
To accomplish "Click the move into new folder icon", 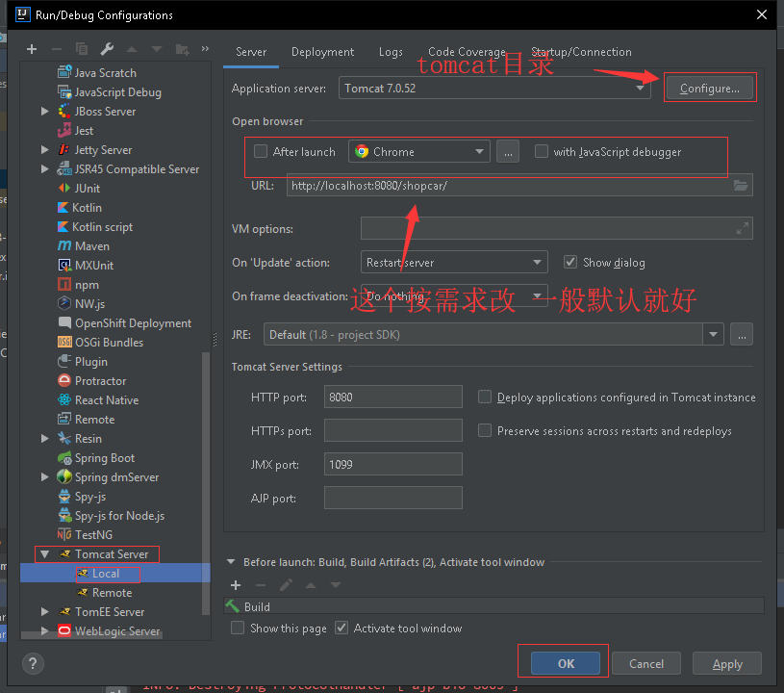I will tap(183, 49).
